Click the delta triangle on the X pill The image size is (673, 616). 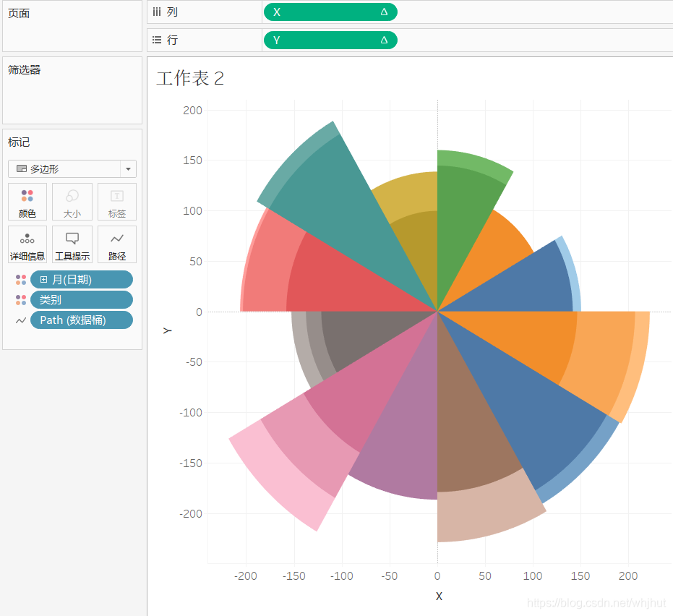(x=384, y=12)
